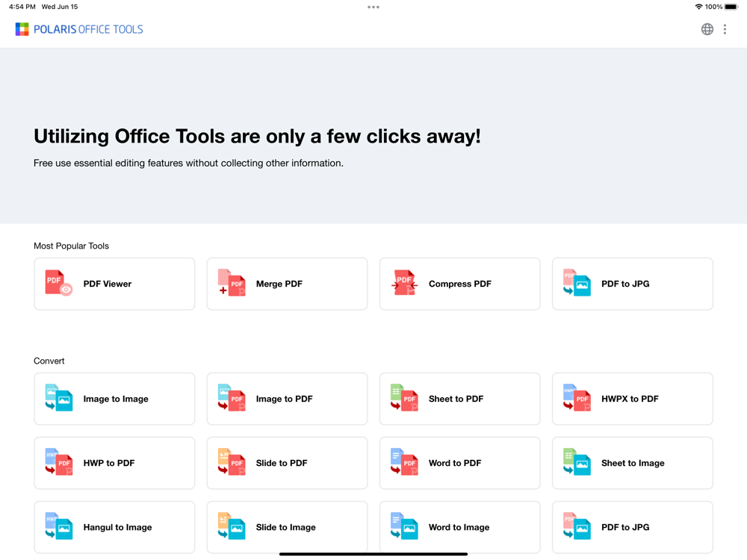Viewport: 747px width, 560px height.
Task: Choose the Word to Image tool
Action: pos(459,527)
